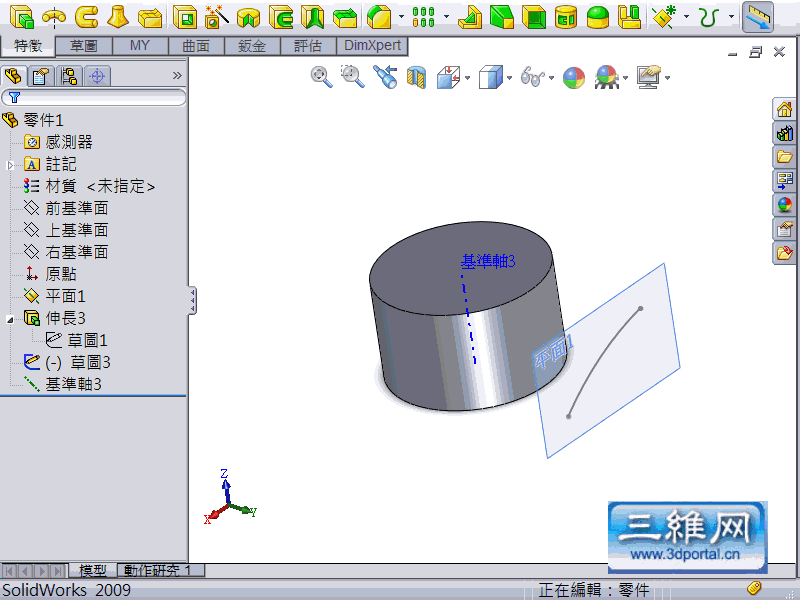Click the View Settings monitor icon
Viewport: 800px width, 600px height.
tap(649, 78)
